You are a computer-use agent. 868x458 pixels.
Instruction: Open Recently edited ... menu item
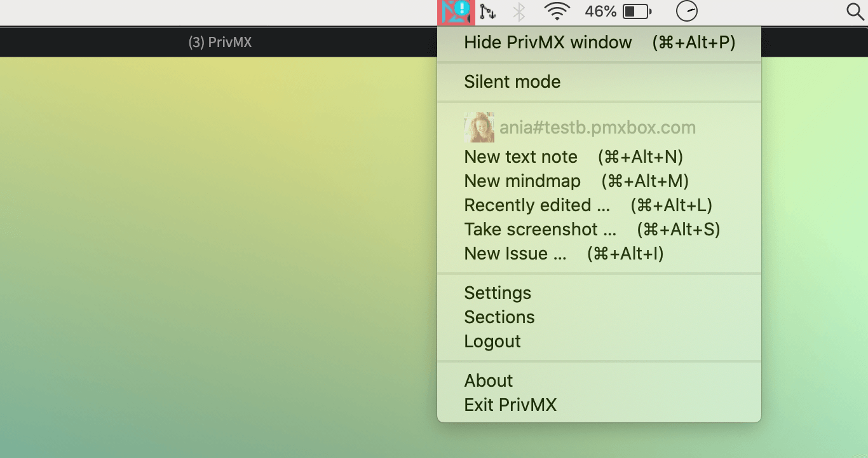tap(599, 205)
